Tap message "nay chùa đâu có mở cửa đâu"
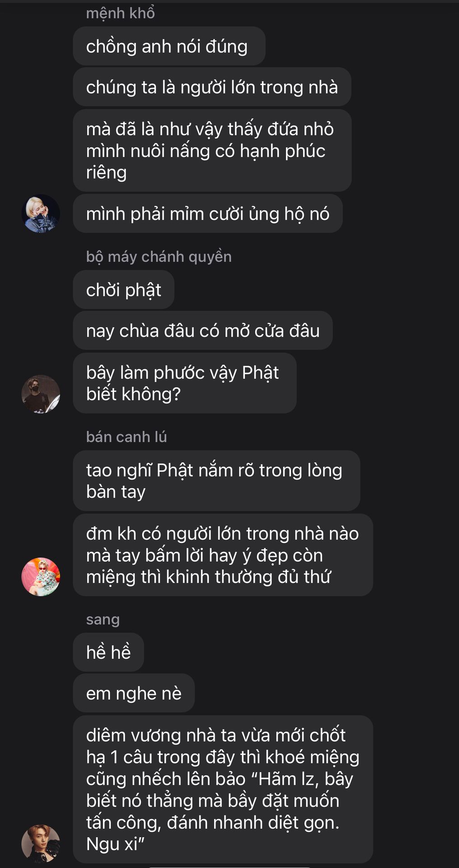The height and width of the screenshot is (868, 459). pos(203,330)
